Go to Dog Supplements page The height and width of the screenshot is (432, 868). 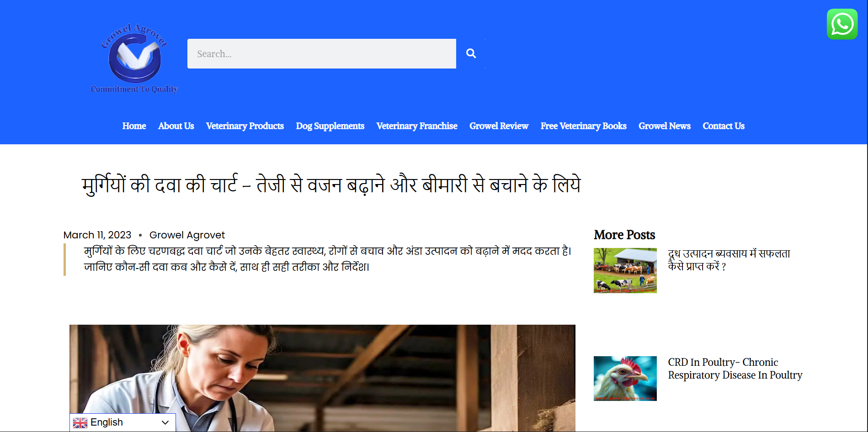click(330, 126)
